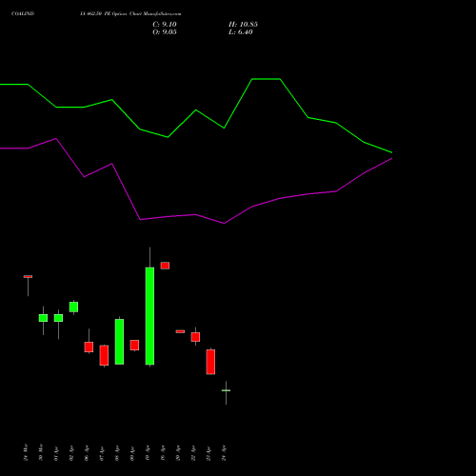Click the '10 Apr' date axis label

(148, 453)
